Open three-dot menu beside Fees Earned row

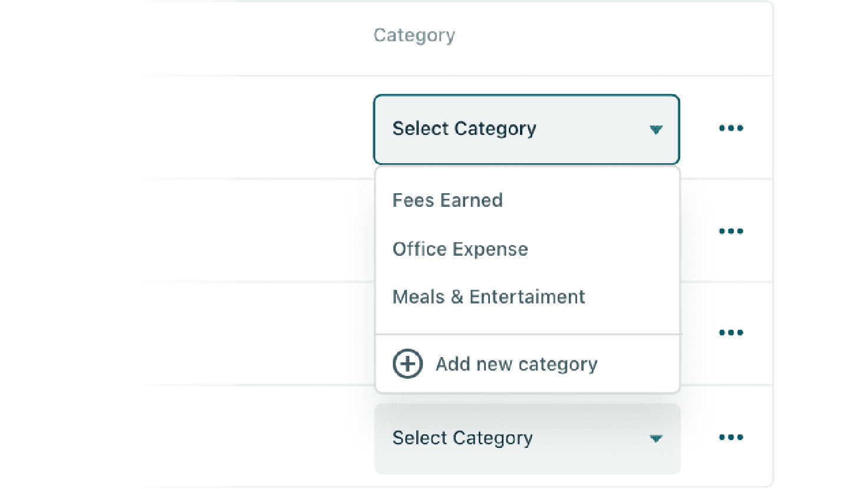tap(731, 231)
